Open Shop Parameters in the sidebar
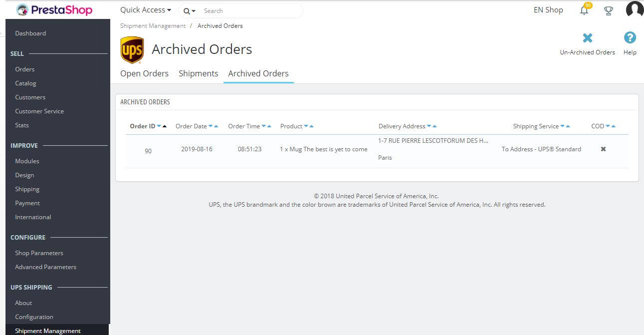This screenshot has height=335, width=644. coord(39,253)
